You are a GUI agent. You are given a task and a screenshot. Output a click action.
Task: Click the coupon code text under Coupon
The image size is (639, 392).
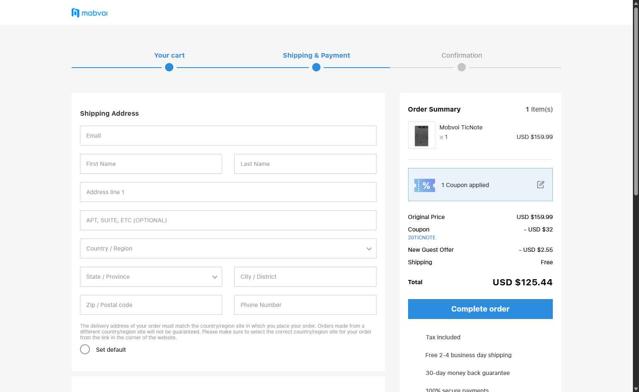coord(421,238)
